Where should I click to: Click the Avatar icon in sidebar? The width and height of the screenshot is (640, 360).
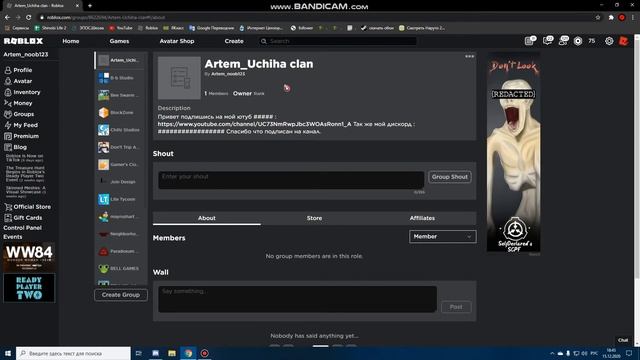[8, 81]
